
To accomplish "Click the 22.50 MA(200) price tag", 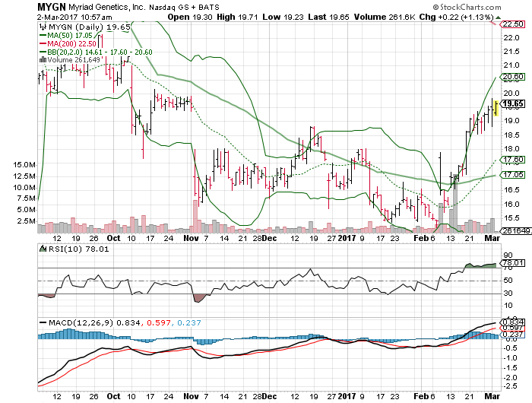I will [x=513, y=24].
